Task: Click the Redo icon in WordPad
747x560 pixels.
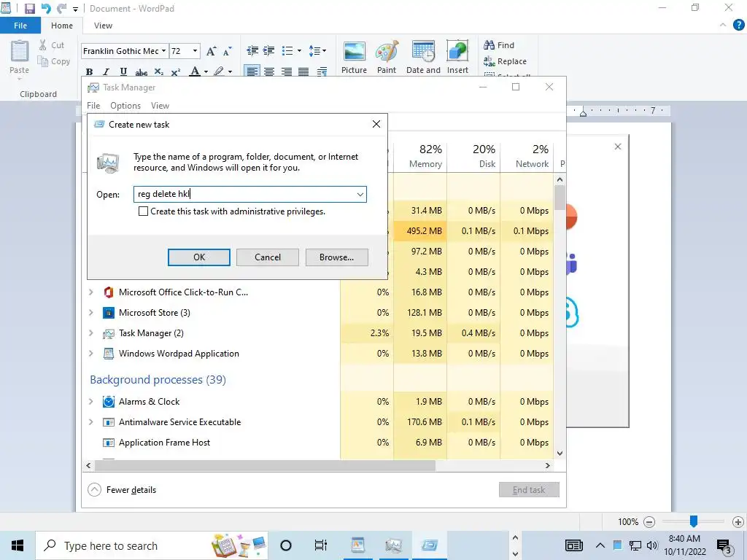Action: point(61,9)
